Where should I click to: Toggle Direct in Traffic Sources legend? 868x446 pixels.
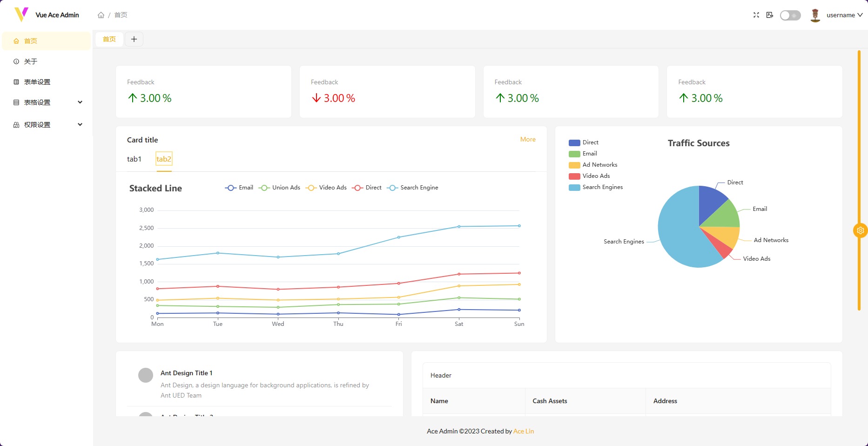pos(584,142)
